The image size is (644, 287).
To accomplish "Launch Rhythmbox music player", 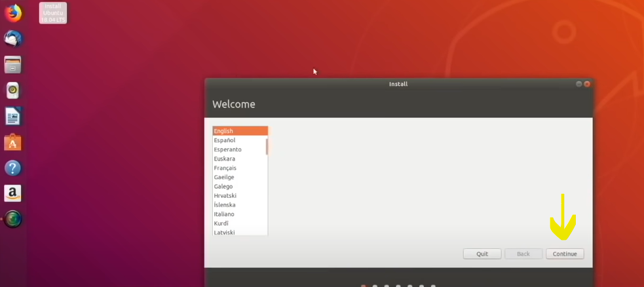I will pyautogui.click(x=12, y=90).
